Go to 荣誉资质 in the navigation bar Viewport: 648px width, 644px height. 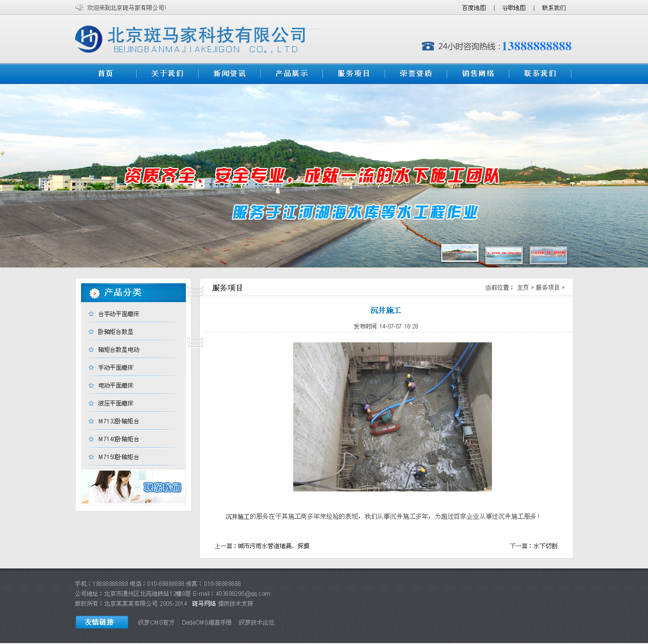tap(416, 74)
